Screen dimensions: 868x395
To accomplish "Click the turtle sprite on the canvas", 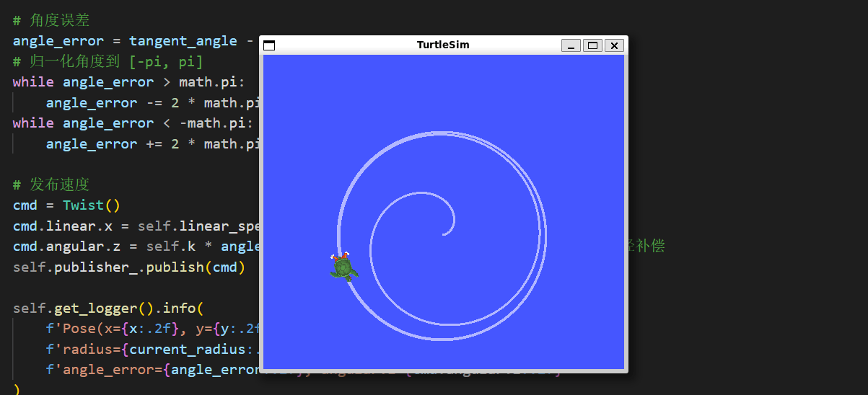I will [x=343, y=267].
